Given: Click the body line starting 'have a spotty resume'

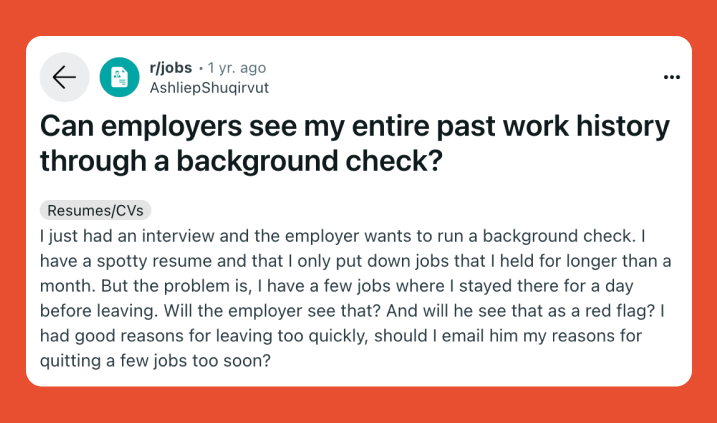Looking at the screenshot, I should 355,261.
